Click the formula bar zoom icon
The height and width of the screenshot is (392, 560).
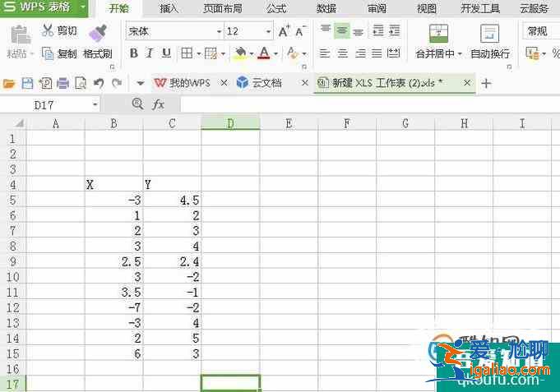coord(137,104)
